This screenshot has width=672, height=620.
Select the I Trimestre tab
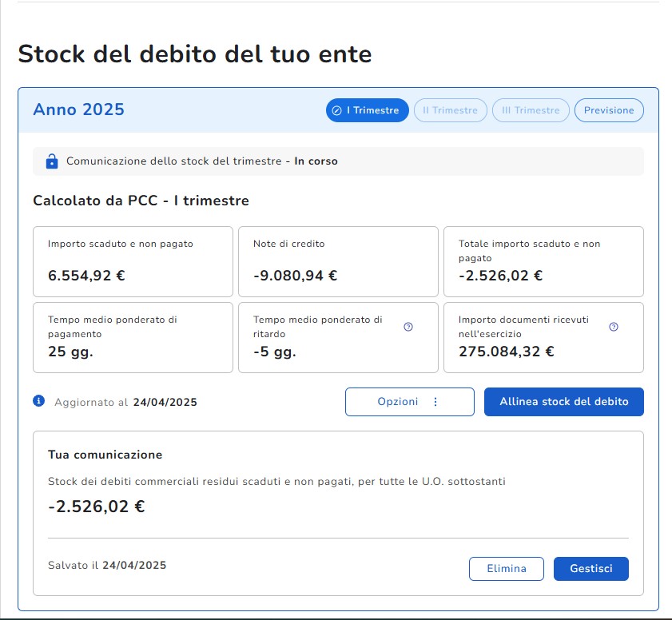tap(368, 110)
